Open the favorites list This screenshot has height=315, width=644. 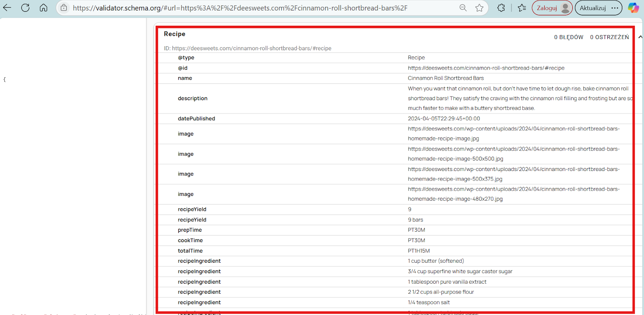point(522,8)
